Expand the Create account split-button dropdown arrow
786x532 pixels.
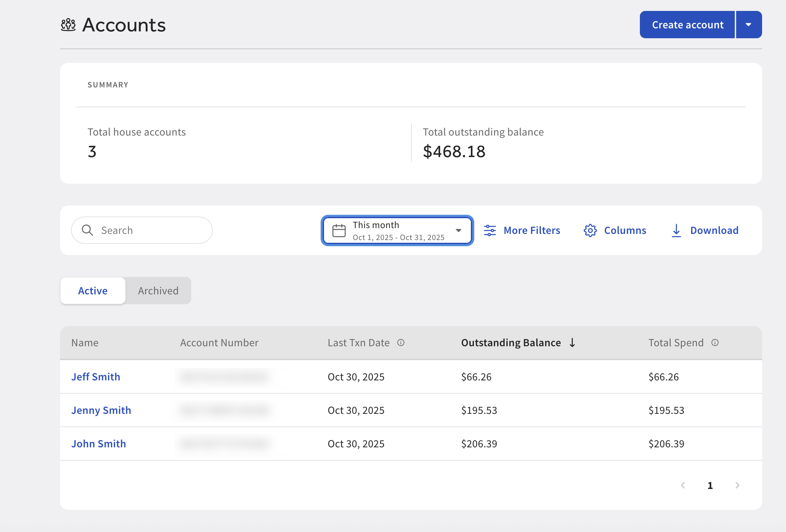(x=748, y=24)
